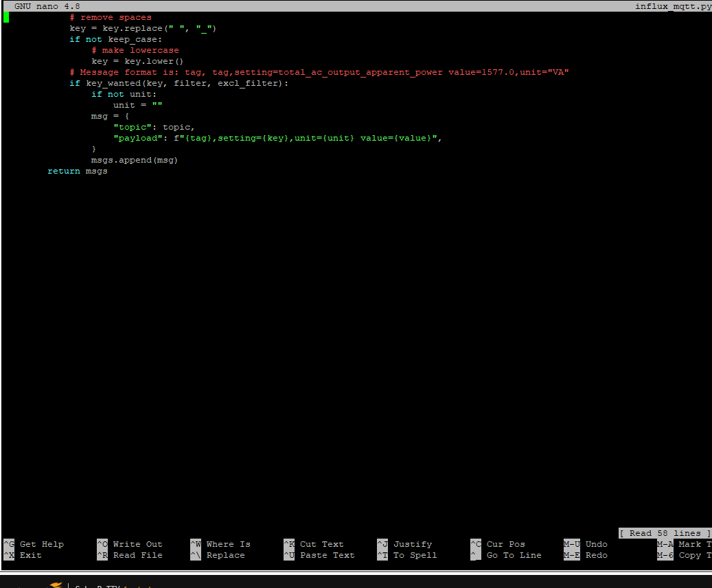This screenshot has height=588, width=712.
Task: Click the 'key = key.lower()' line
Action: pyautogui.click(x=137, y=61)
